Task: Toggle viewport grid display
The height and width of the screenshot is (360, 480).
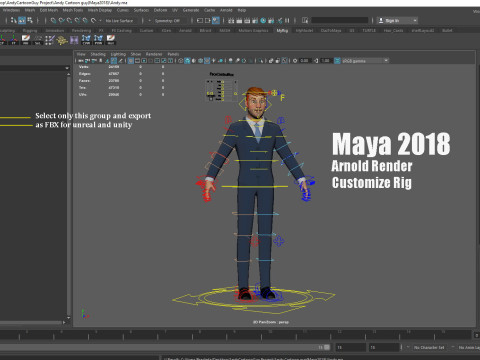Action: coord(131,61)
